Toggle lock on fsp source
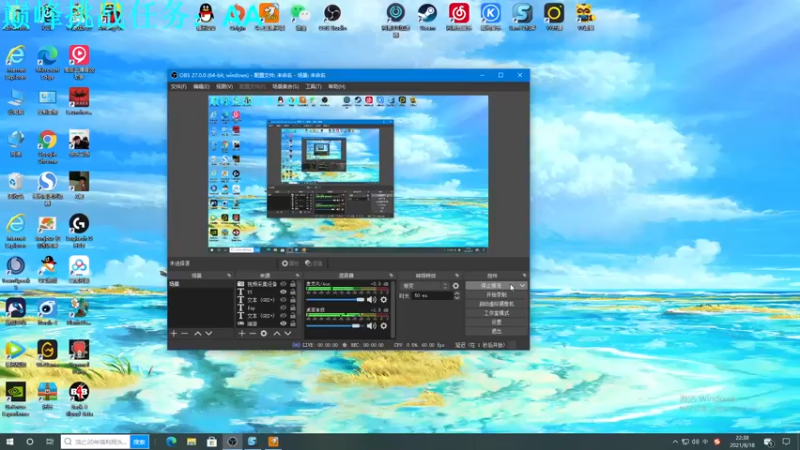The height and width of the screenshot is (450, 800). (x=293, y=308)
